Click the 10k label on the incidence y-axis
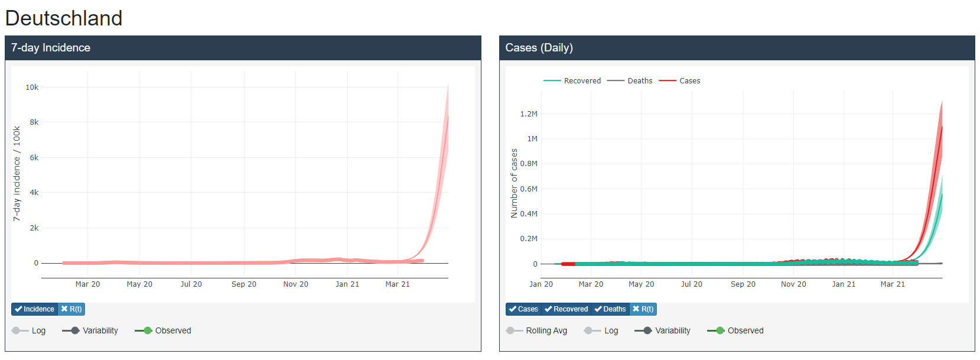The height and width of the screenshot is (360, 980). [32, 87]
